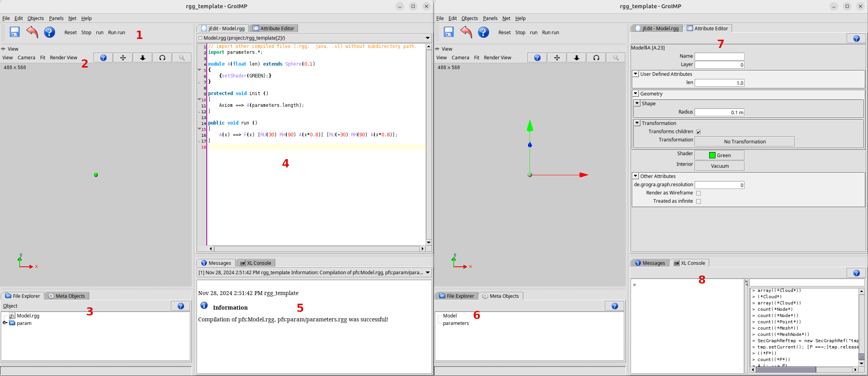Image resolution: width=868 pixels, height=376 pixels.
Task: Select the Dolly down-arrow tool in right View panel
Action: point(576,58)
